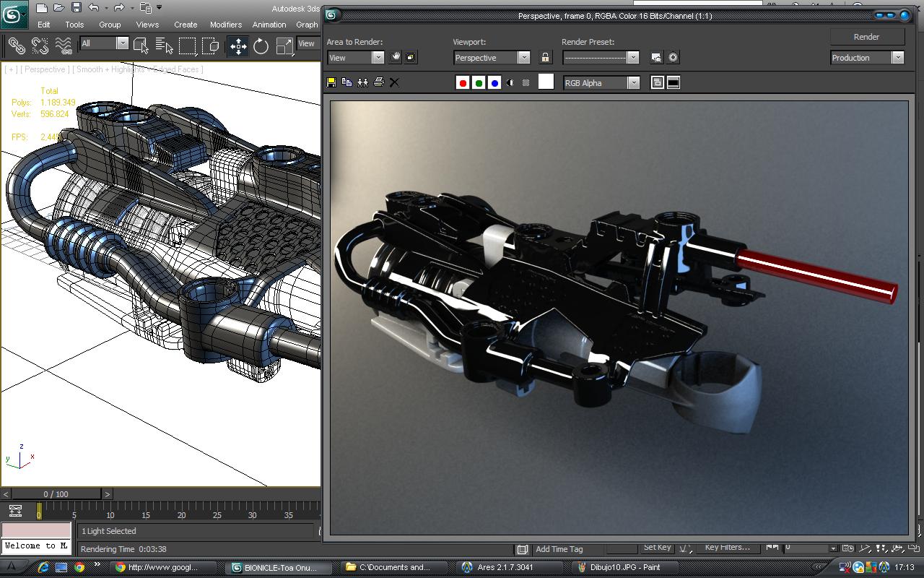Click the Select and Link chain icon
Screen dimensions: 924x578
pos(17,46)
